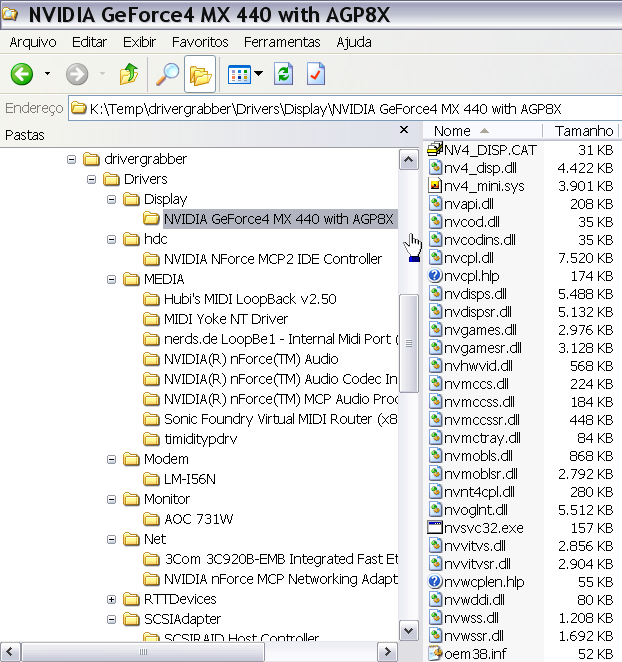Select the timiditypdrv folder
The image size is (622, 662).
coord(190,439)
